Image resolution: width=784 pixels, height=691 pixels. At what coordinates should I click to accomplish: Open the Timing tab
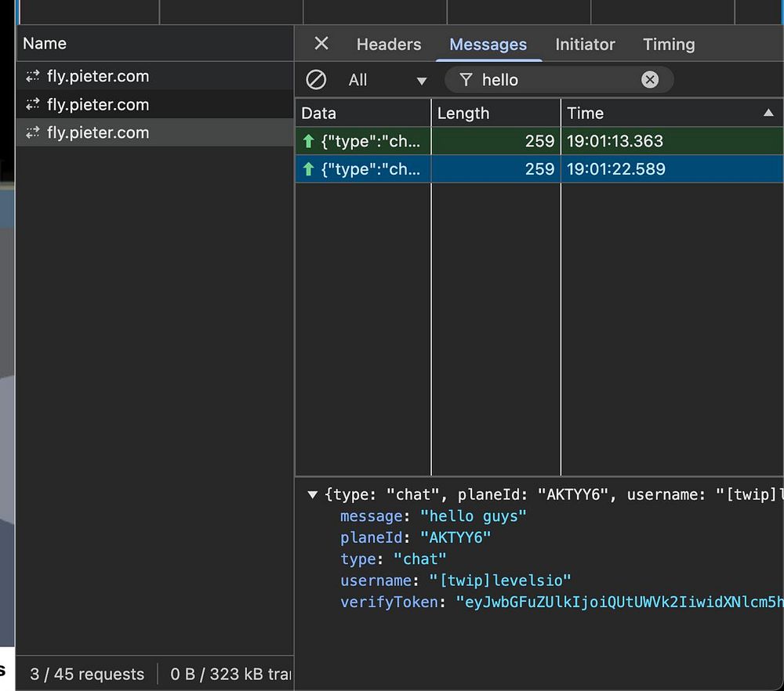click(x=669, y=45)
